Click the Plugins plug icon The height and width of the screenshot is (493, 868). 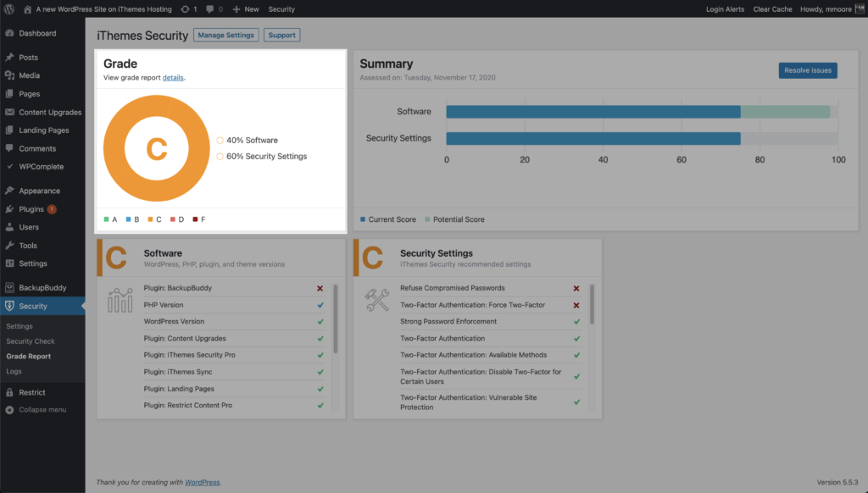tap(9, 209)
